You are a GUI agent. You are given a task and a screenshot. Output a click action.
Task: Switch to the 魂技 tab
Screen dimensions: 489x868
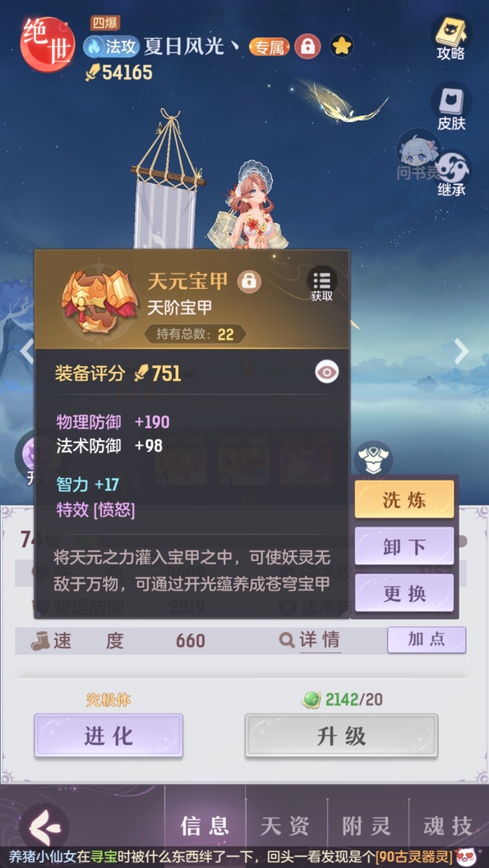(x=448, y=827)
